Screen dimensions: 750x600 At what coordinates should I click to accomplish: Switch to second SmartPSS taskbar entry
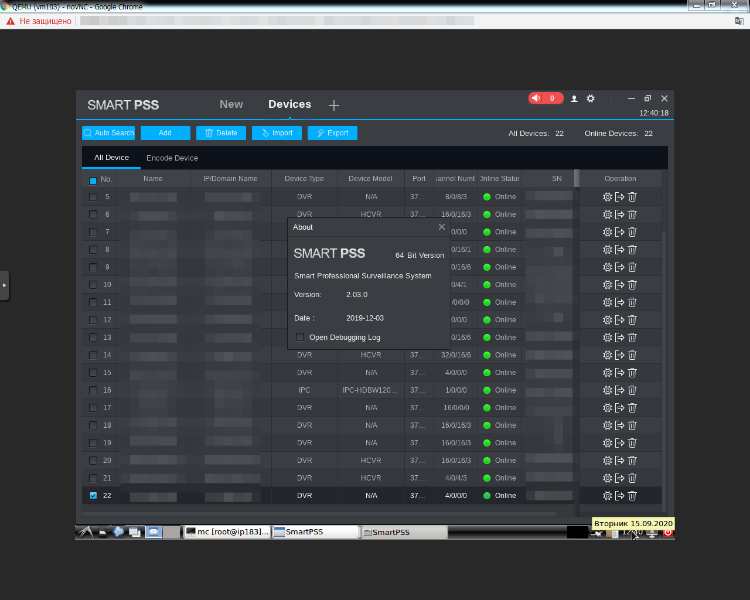pos(404,532)
